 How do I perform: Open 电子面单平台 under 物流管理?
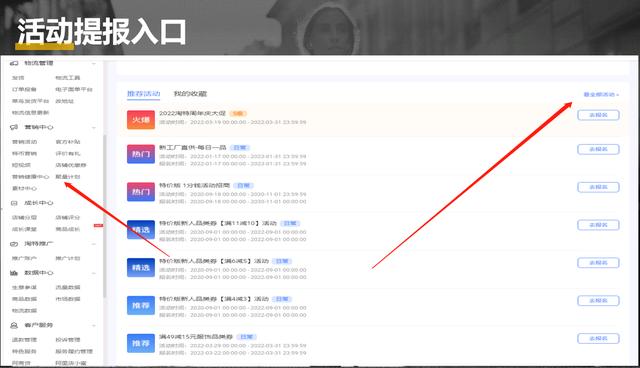74,89
